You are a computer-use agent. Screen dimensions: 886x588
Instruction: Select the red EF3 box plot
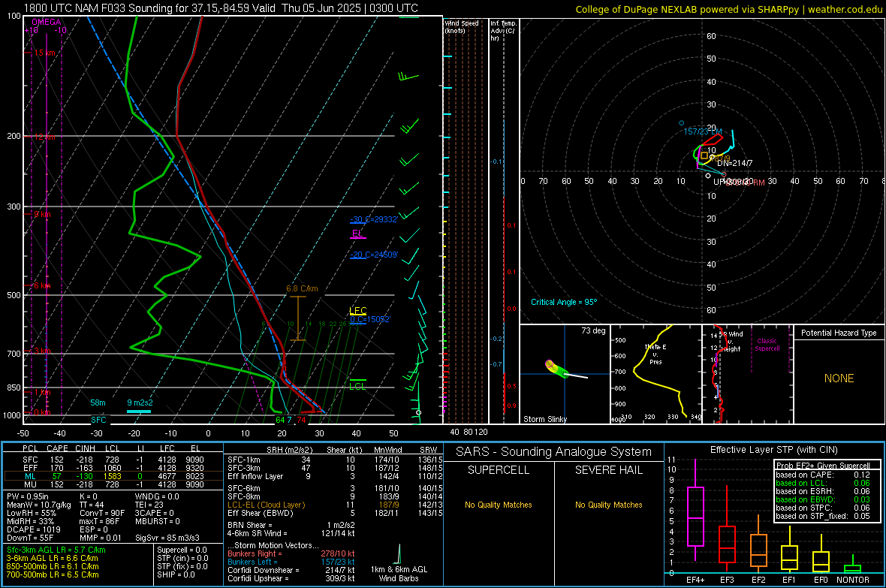point(727,529)
